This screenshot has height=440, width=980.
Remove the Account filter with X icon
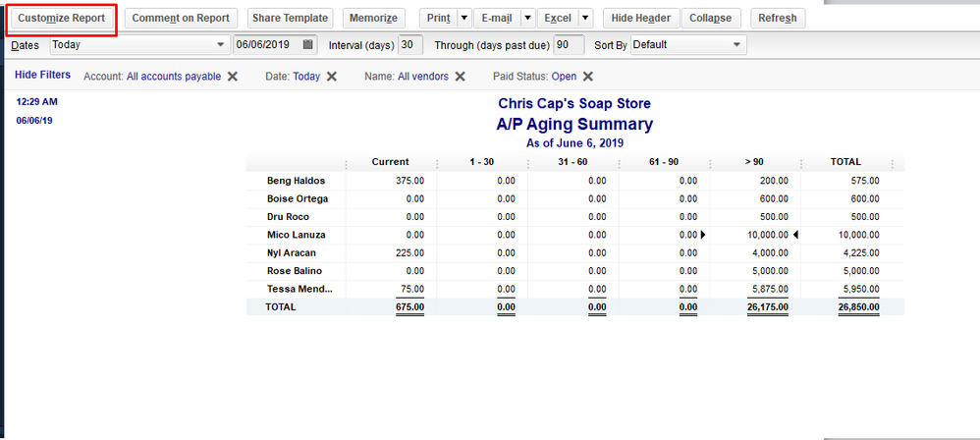click(x=233, y=77)
